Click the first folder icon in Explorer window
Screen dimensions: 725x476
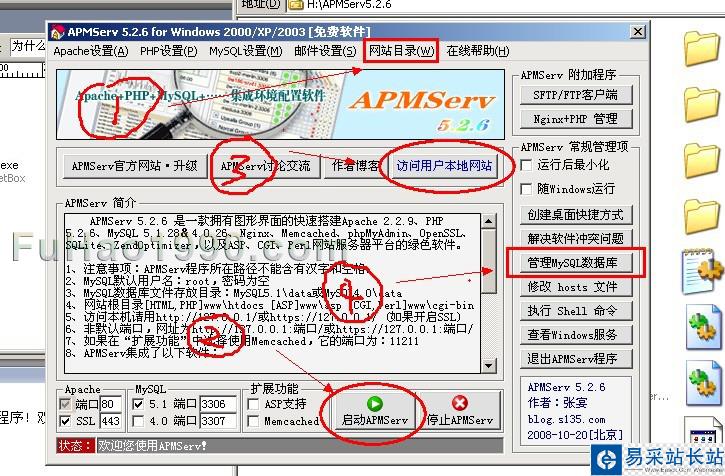point(701,48)
